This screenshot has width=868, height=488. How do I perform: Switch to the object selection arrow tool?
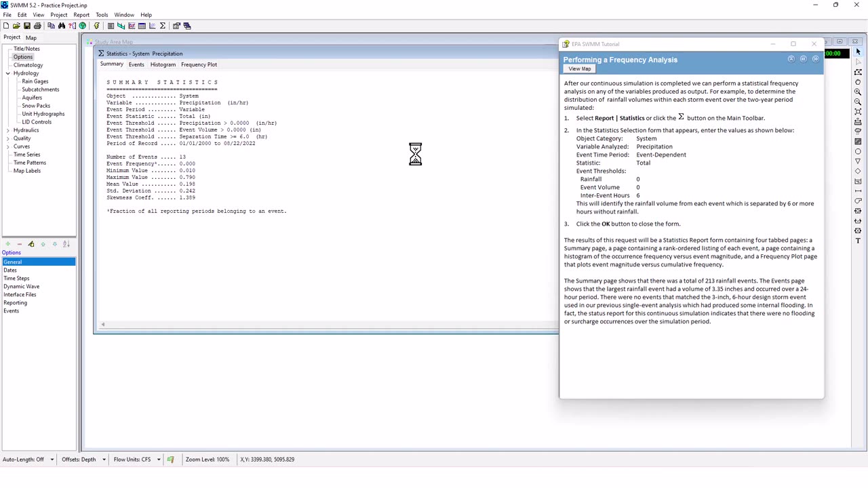point(857,52)
